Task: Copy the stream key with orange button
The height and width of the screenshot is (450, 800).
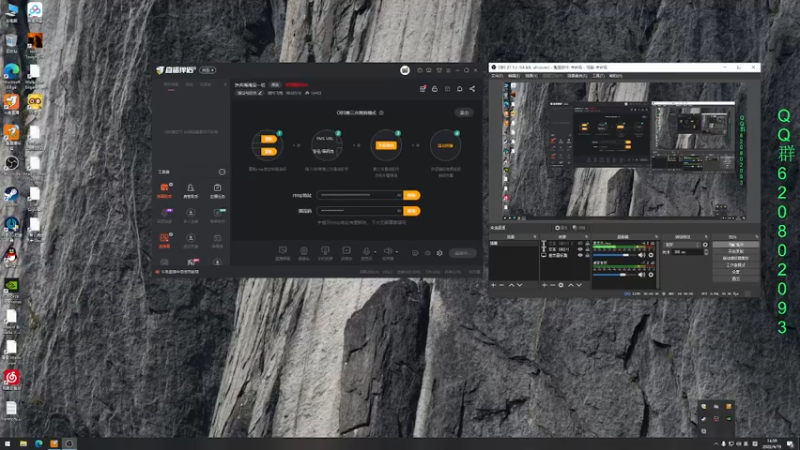Action: 412,211
